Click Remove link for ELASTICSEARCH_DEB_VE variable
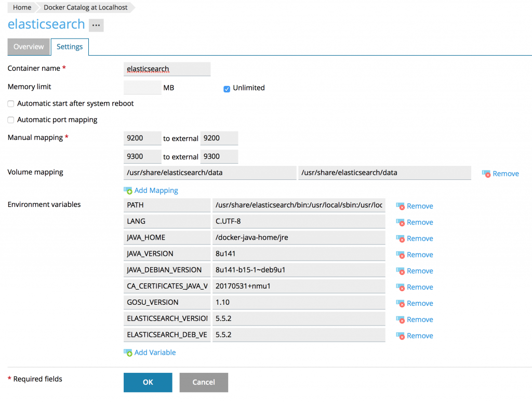This screenshot has height=402, width=532. (420, 336)
